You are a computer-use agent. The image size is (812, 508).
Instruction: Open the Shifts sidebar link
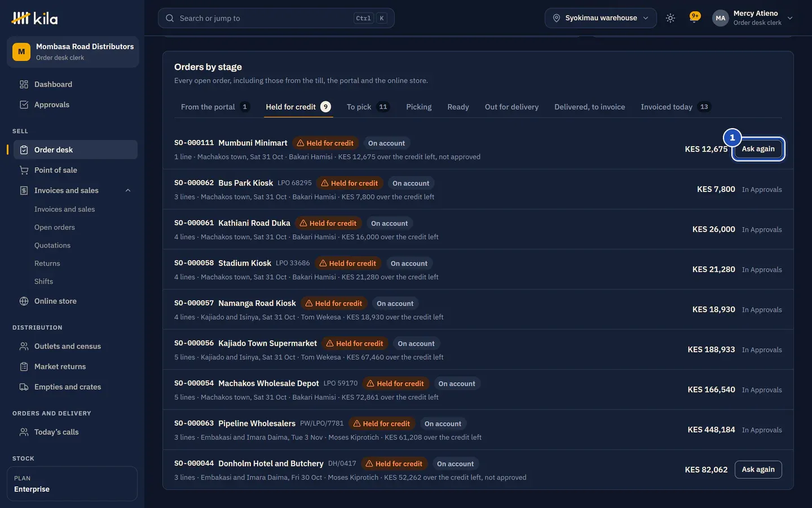[43, 282]
